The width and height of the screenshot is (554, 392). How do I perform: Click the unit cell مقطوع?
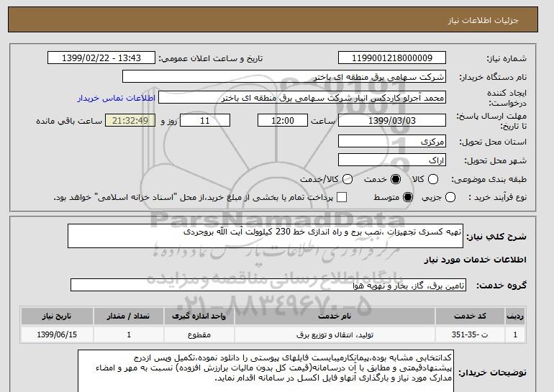coord(199,334)
